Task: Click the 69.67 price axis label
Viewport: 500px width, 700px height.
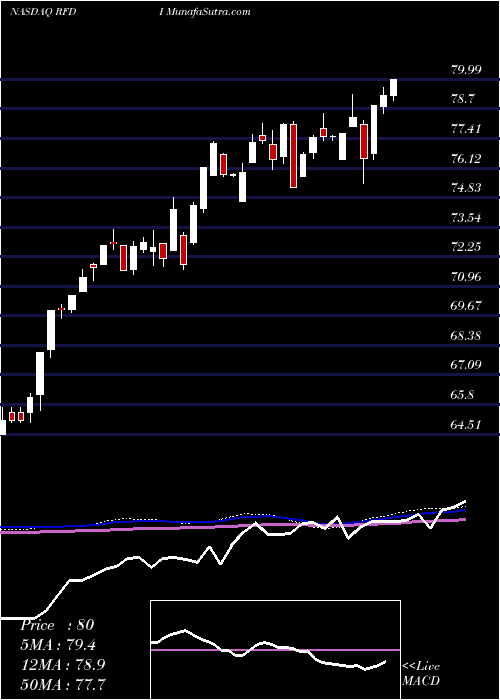Action: pyautogui.click(x=467, y=306)
